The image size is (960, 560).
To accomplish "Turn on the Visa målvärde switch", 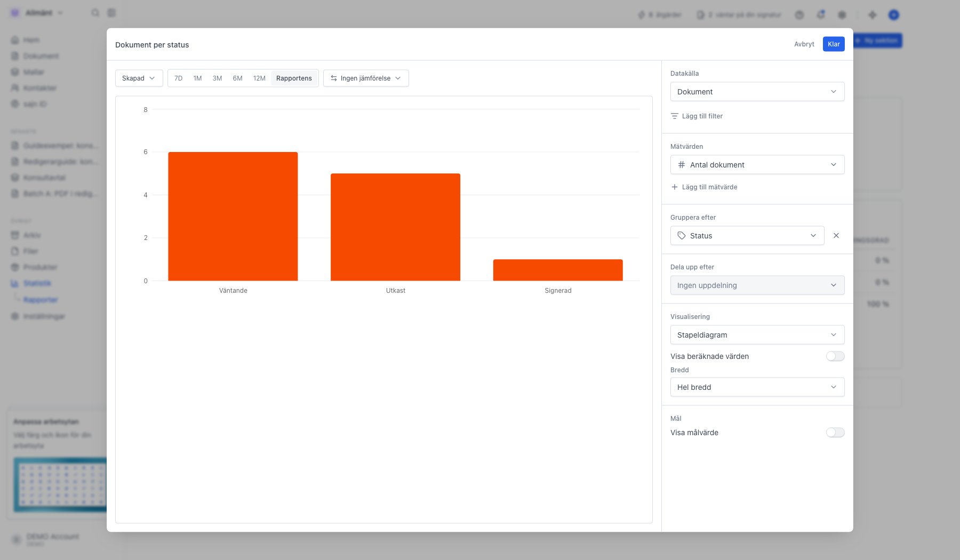I will pos(835,433).
